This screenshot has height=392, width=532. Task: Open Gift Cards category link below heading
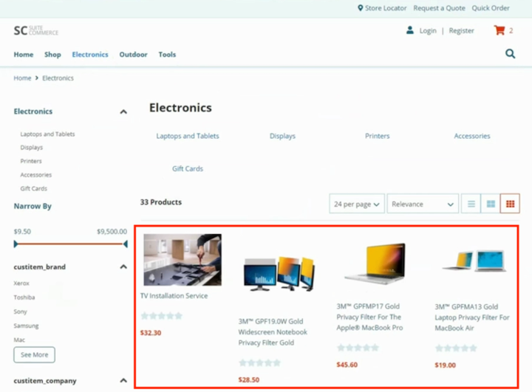188,168
